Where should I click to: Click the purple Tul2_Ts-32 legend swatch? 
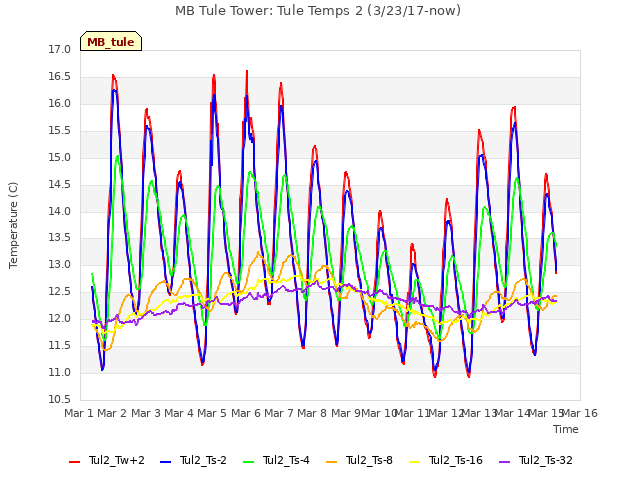(504, 462)
